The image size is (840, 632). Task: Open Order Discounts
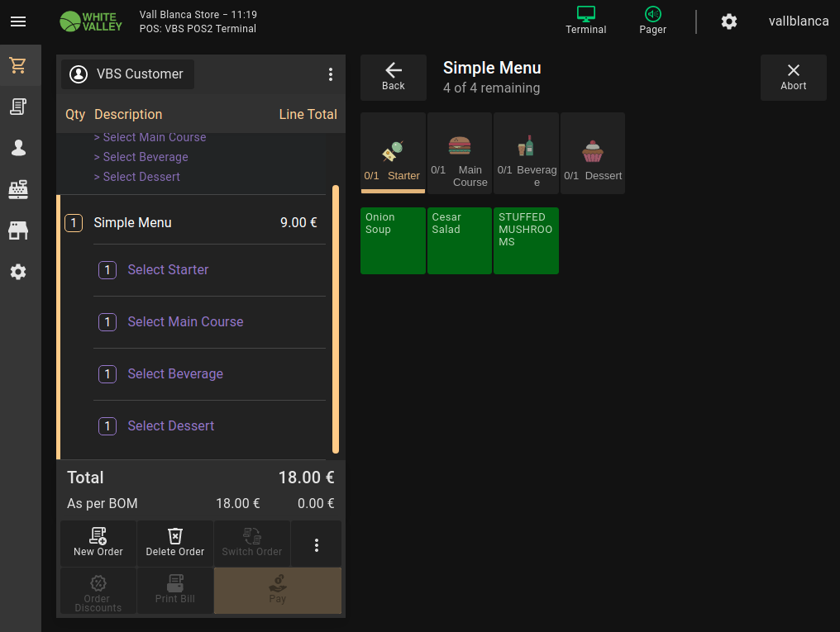(98, 591)
